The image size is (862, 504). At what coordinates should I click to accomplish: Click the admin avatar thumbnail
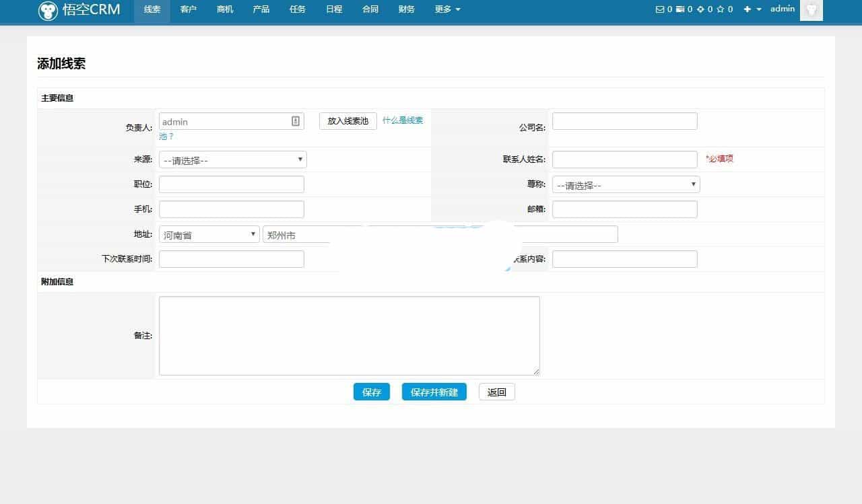click(x=811, y=10)
